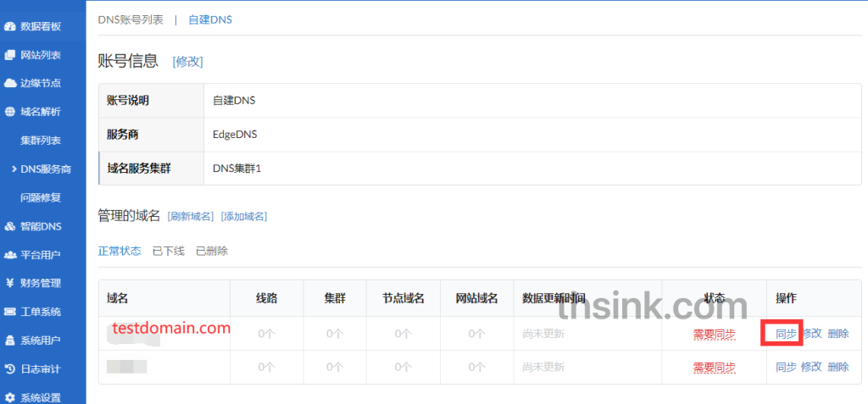This screenshot has height=404, width=868.
Task: Click the [添加域名] link
Action: 244,216
